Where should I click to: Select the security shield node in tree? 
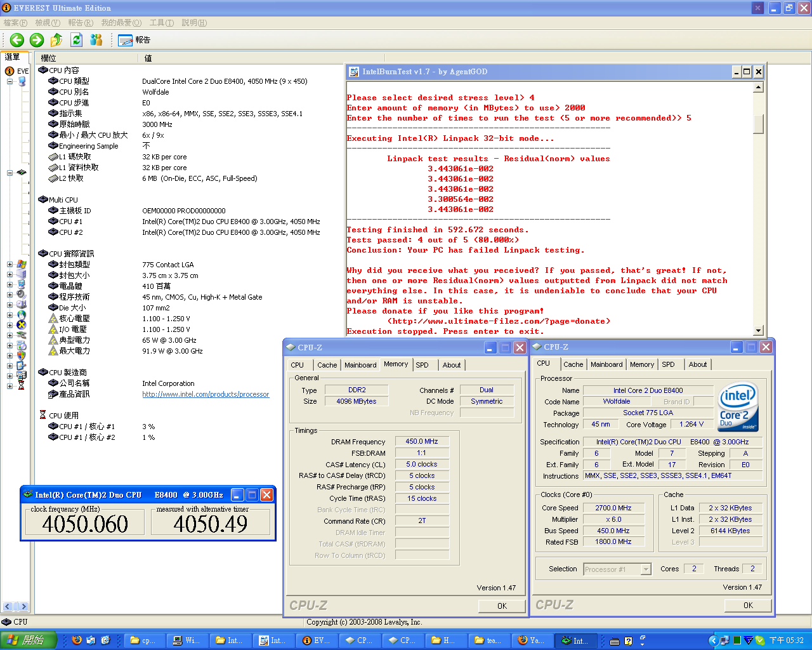tap(22, 355)
